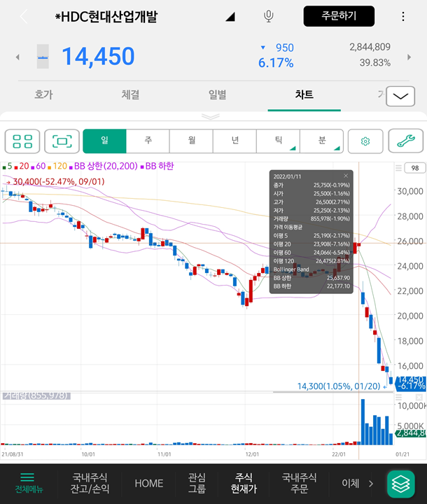Tap the 14,450 current price tag on axis
Image resolution: width=427 pixels, height=504 pixels.
pyautogui.click(x=411, y=382)
